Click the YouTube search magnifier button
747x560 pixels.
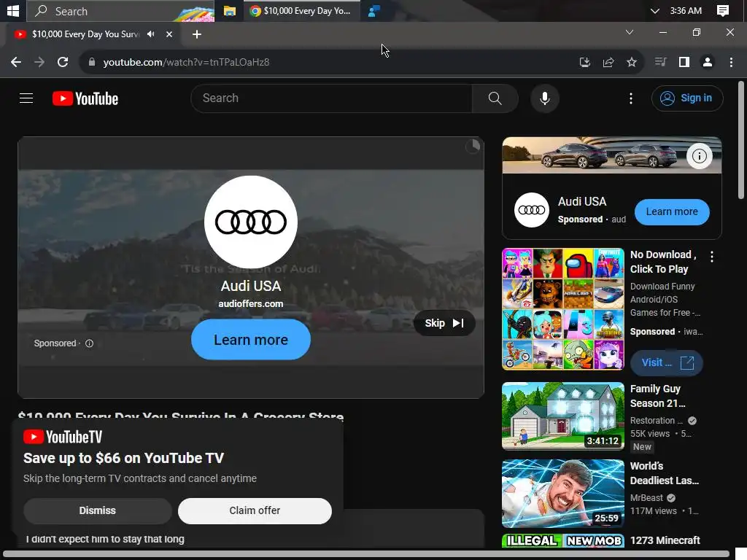click(x=495, y=98)
